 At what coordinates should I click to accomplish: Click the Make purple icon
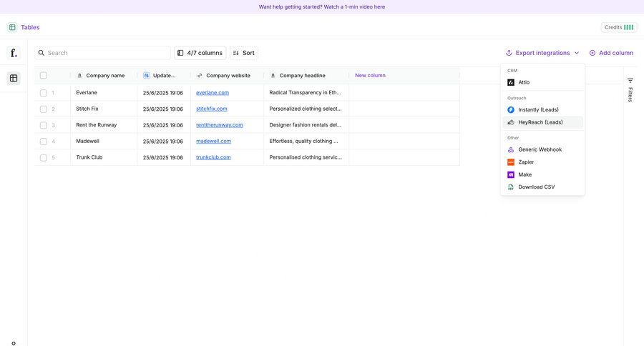511,174
